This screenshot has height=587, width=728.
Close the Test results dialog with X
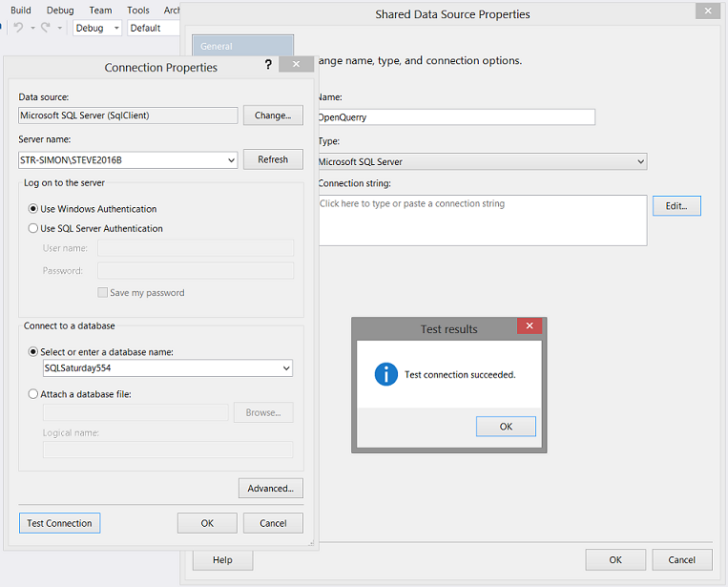(530, 327)
